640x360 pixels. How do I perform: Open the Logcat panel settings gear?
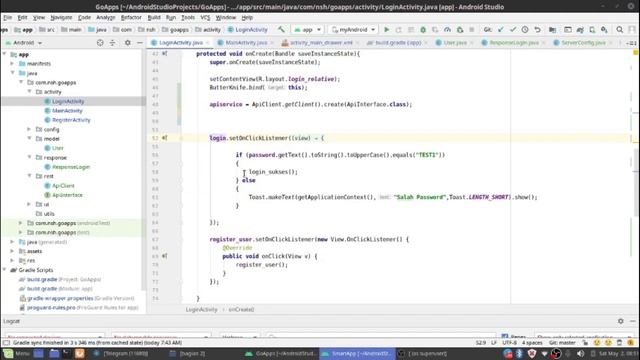[x=620, y=321]
